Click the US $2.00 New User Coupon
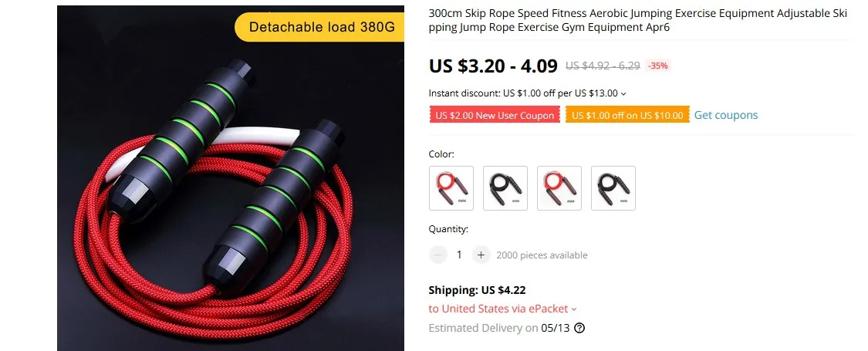 point(495,115)
